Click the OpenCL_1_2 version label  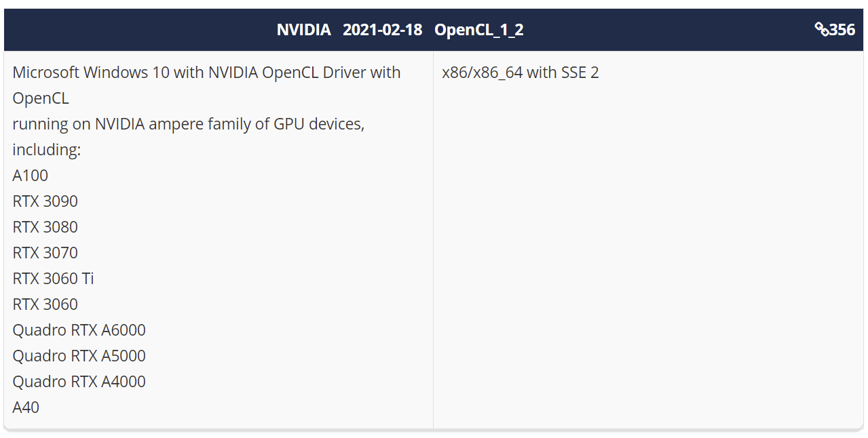click(479, 30)
